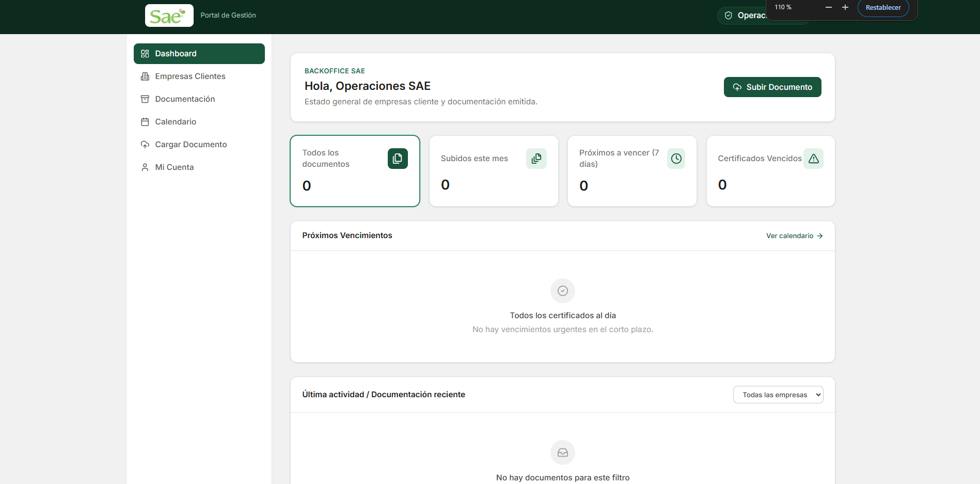The width and height of the screenshot is (980, 484).
Task: Select the Subidos este mes card
Action: [494, 171]
